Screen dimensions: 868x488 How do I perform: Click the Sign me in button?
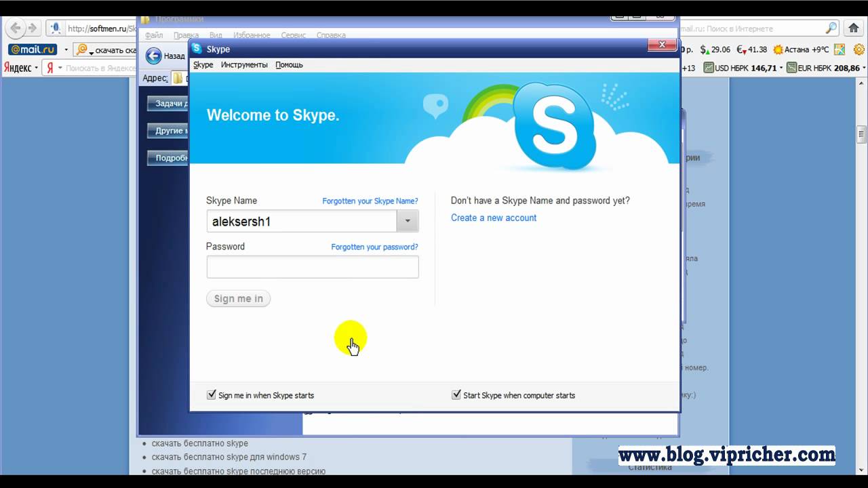(238, 299)
